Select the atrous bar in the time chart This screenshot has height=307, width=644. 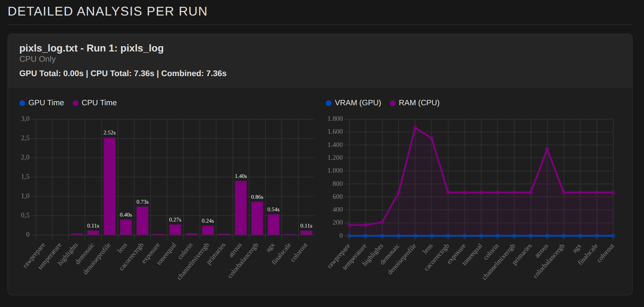(x=241, y=208)
